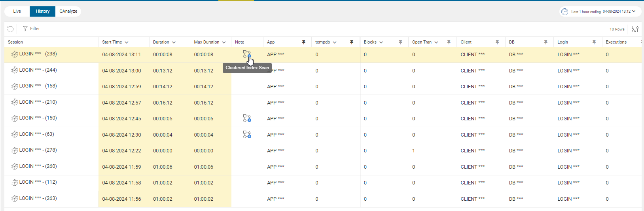Open the column settings sliders icon
The height and width of the screenshot is (211, 644).
[x=635, y=29]
